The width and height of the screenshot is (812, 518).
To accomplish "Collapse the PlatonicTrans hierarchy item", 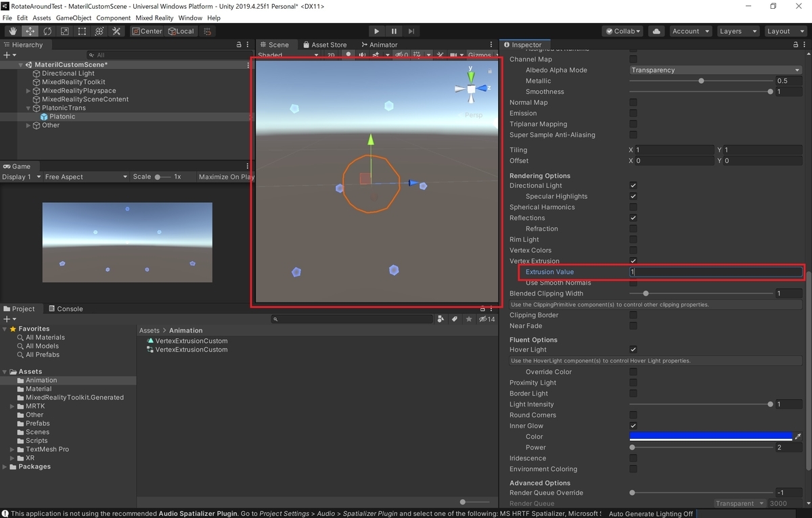I will [28, 108].
